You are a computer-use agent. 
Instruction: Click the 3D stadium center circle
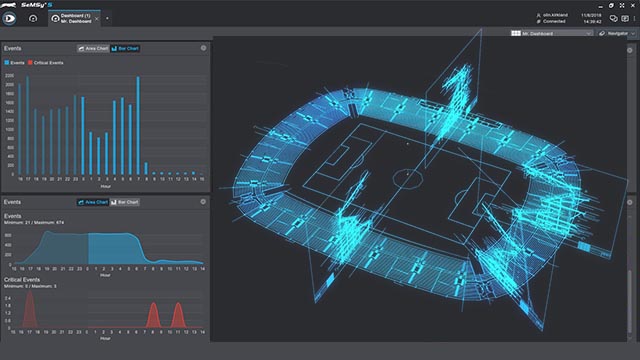[x=407, y=179]
